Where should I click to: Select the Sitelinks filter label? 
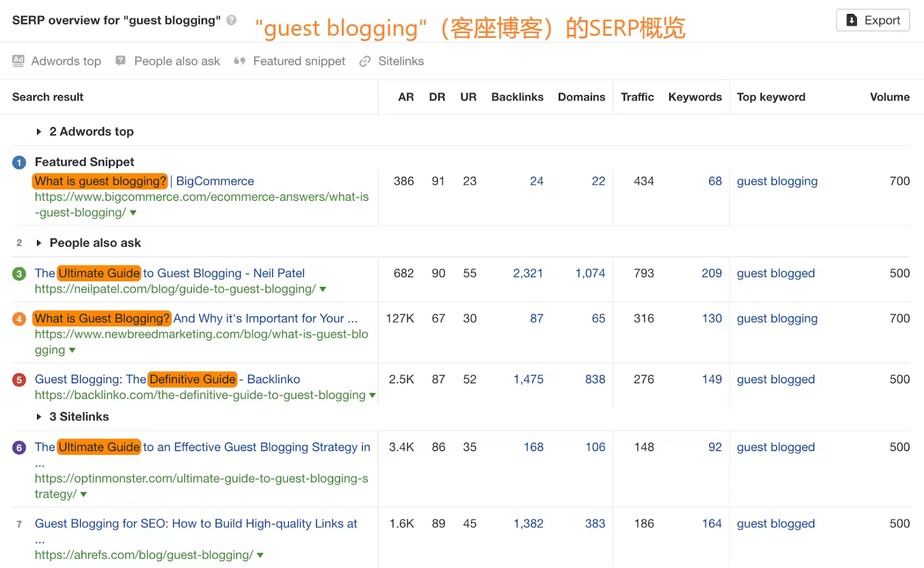401,61
